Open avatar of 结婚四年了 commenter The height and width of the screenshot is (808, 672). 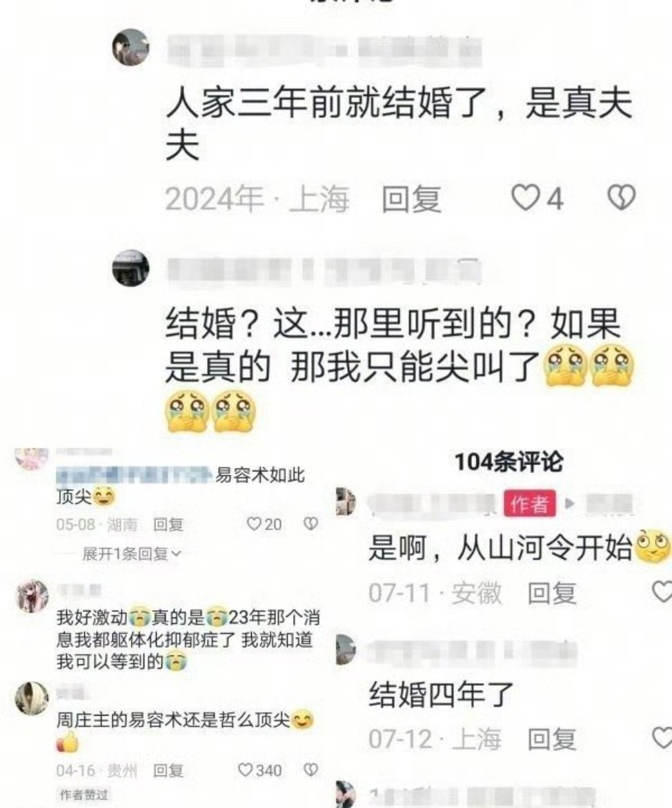pos(346,649)
